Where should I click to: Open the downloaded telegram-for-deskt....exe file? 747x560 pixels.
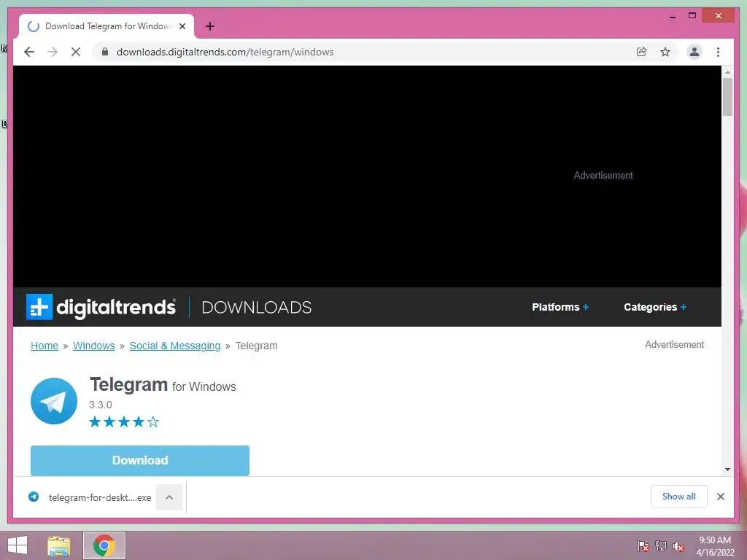(x=90, y=497)
